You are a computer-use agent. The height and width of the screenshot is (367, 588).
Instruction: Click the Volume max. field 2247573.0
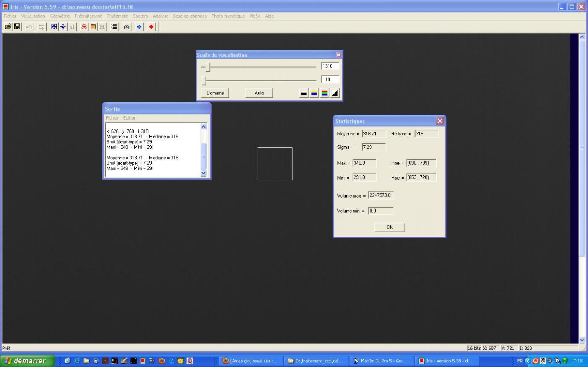[x=381, y=195]
